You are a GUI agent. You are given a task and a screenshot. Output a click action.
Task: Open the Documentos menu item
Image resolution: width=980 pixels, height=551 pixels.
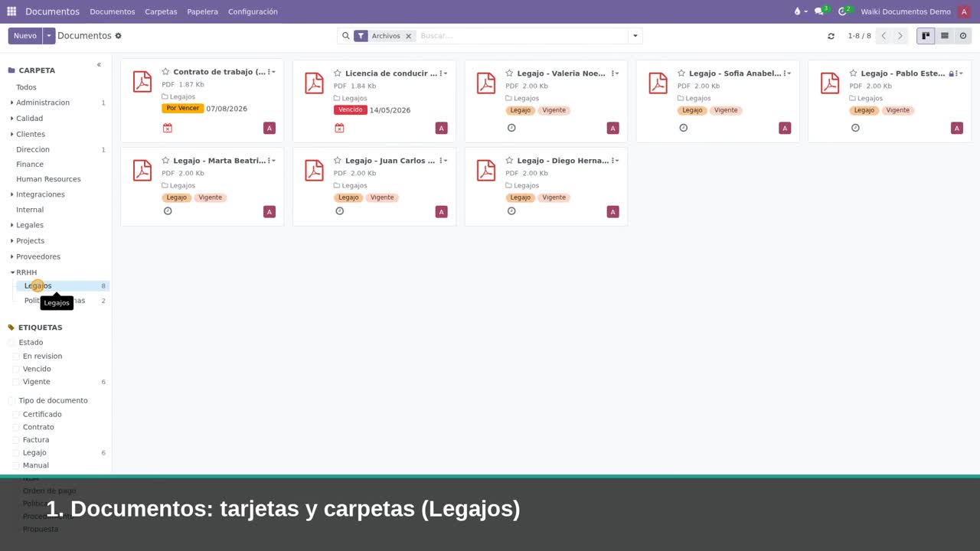tap(113, 11)
